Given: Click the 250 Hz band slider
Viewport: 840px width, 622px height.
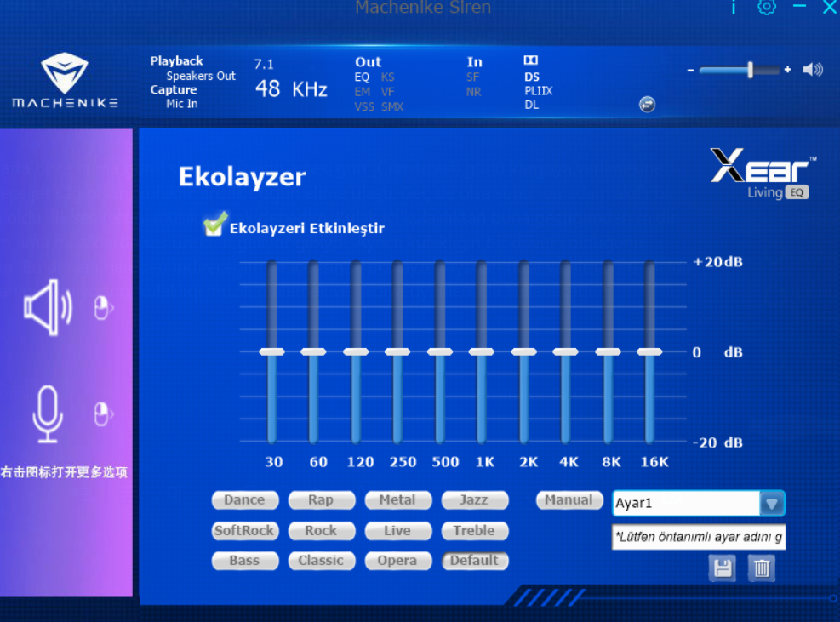Looking at the screenshot, I should pos(397,352).
